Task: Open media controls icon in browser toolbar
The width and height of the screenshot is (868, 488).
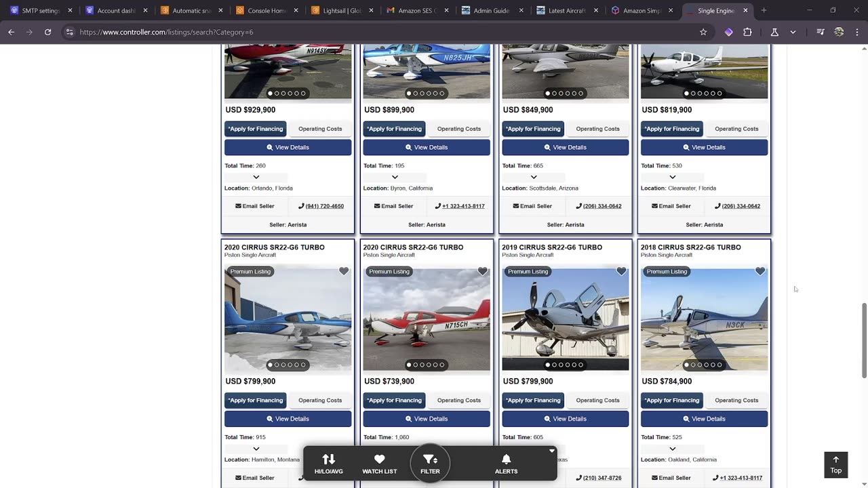Action: click(x=821, y=32)
